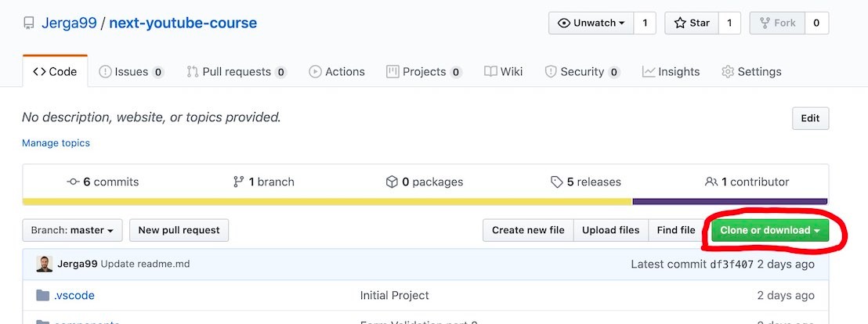Go to the Settings tab
Image resolution: width=868 pixels, height=324 pixels.
coord(751,71)
